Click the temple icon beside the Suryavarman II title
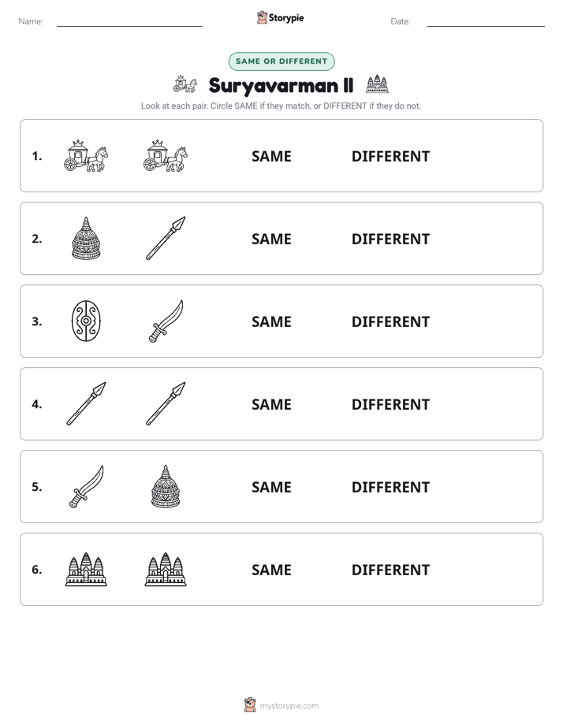The image size is (563, 728). (377, 84)
